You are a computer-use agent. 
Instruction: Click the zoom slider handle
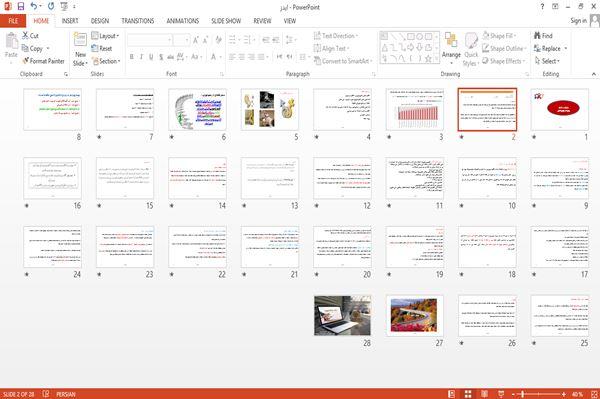523,394
